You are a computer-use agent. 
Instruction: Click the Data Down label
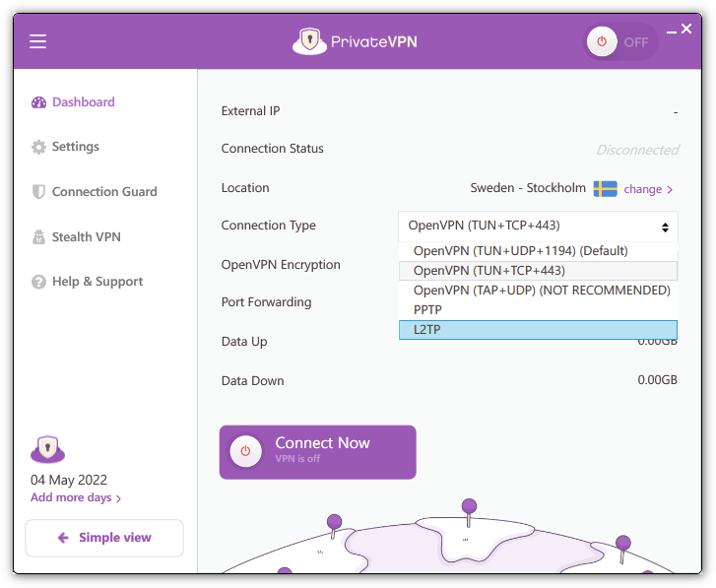(252, 381)
